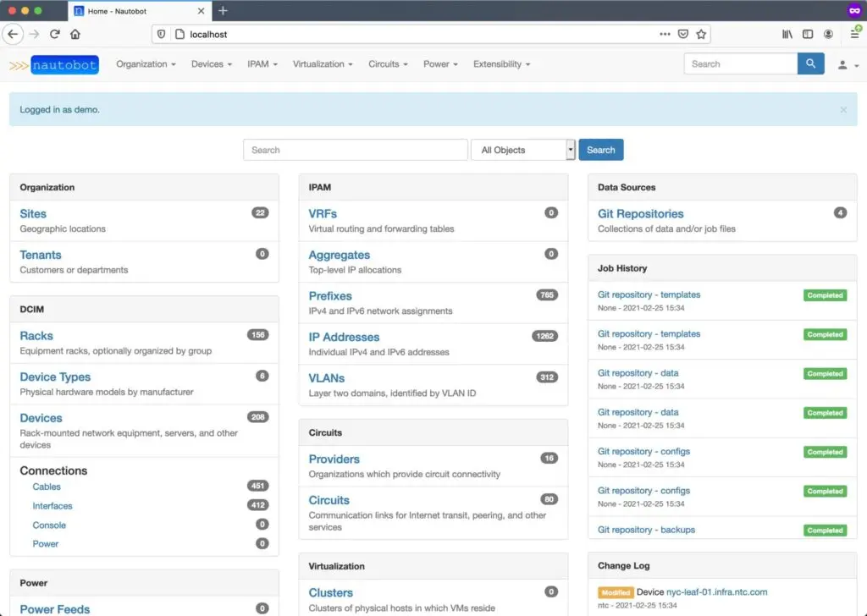Click the '765' Prefixes count badge
The image size is (867, 616).
coord(547,295)
